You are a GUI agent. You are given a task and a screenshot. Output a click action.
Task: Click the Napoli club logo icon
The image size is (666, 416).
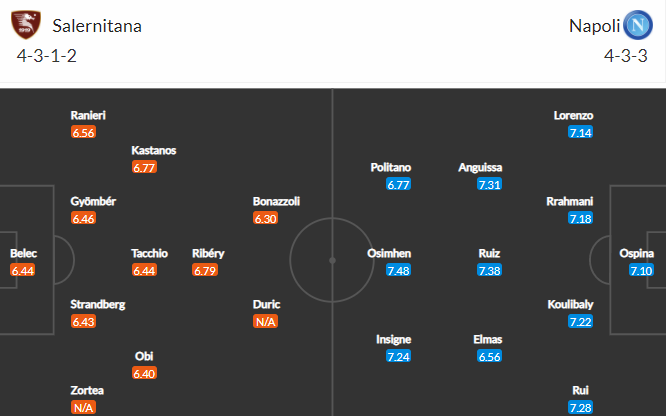pyautogui.click(x=638, y=25)
